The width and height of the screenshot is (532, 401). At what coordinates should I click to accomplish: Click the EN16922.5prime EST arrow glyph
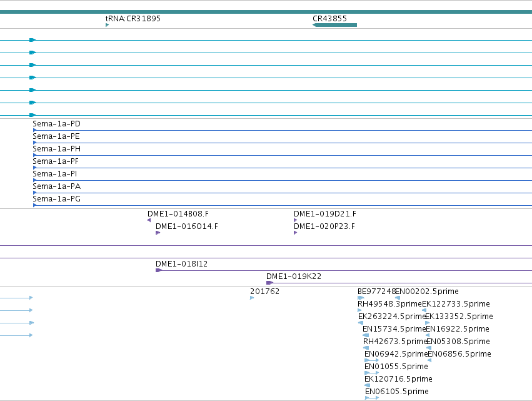click(x=428, y=335)
